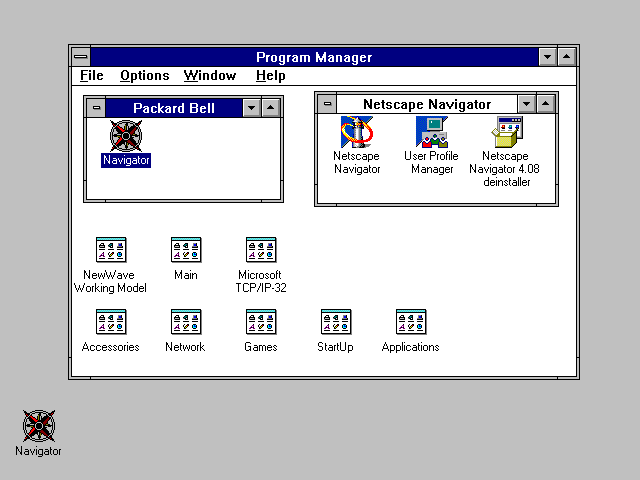Viewport: 640px width, 480px height.
Task: Click the "StartUp" label text
Action: pos(336,347)
